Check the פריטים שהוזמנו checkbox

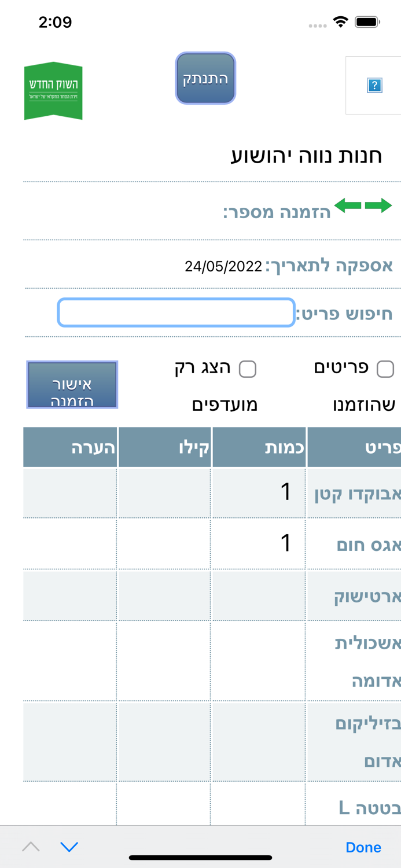pyautogui.click(x=385, y=369)
